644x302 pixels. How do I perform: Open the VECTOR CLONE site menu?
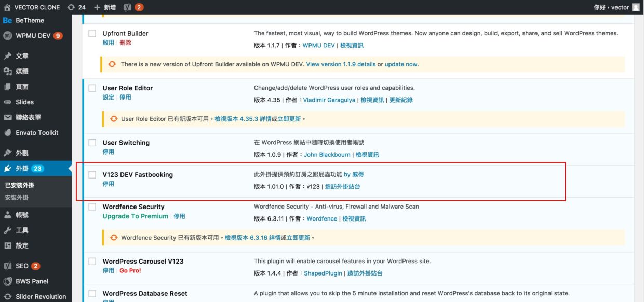[x=32, y=7]
